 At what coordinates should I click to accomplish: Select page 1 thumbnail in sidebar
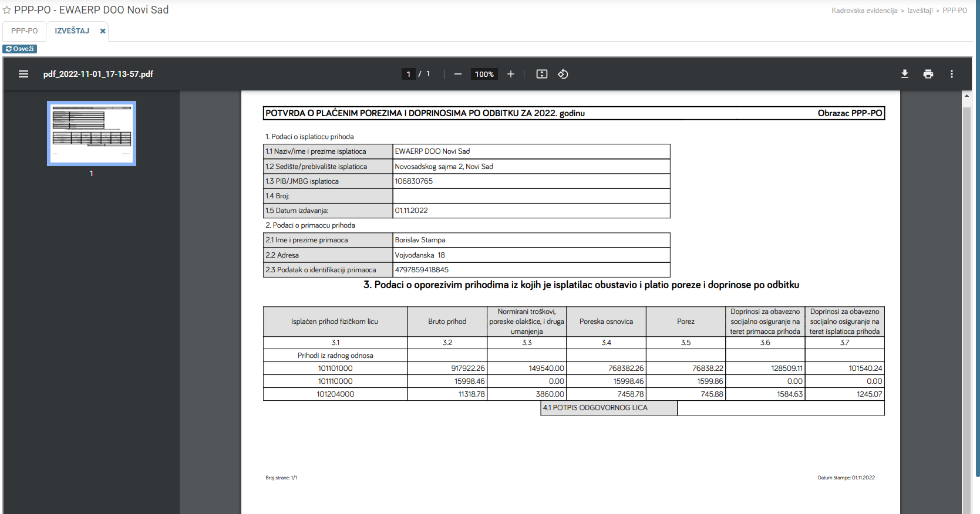coord(92,133)
